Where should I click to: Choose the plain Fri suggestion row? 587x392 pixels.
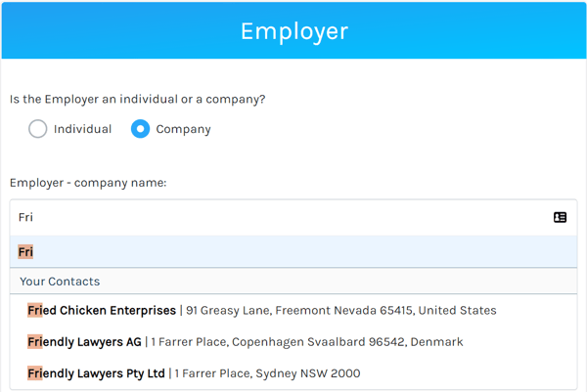(293, 252)
